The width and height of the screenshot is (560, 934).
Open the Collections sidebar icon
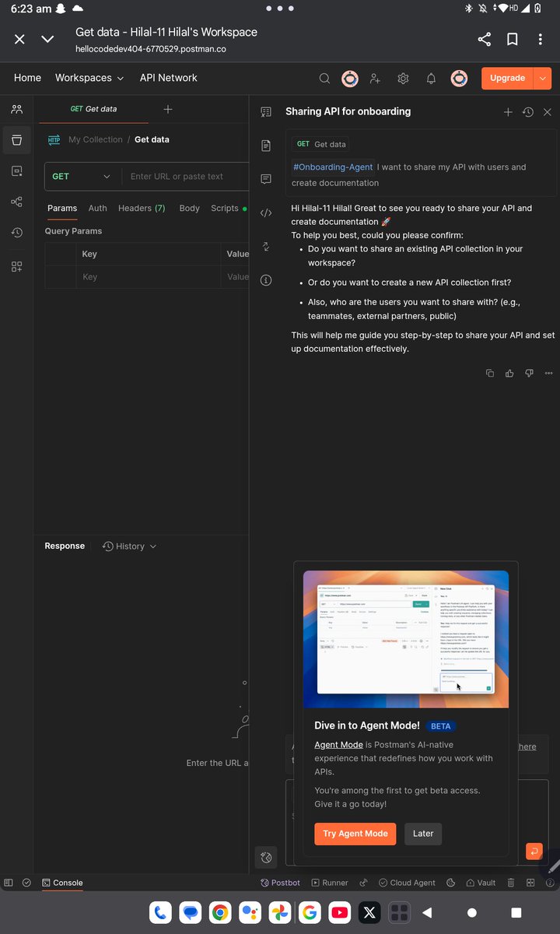coord(16,140)
